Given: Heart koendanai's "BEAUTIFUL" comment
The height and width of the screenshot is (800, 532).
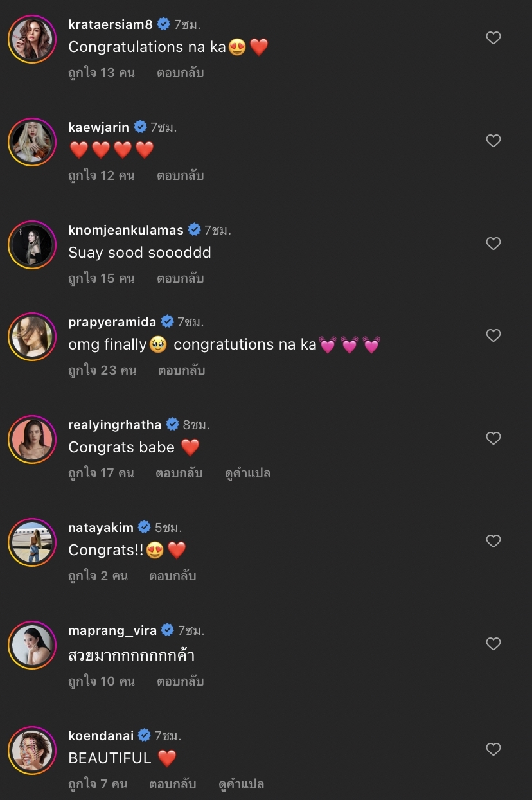Looking at the screenshot, I should pos(493,750).
